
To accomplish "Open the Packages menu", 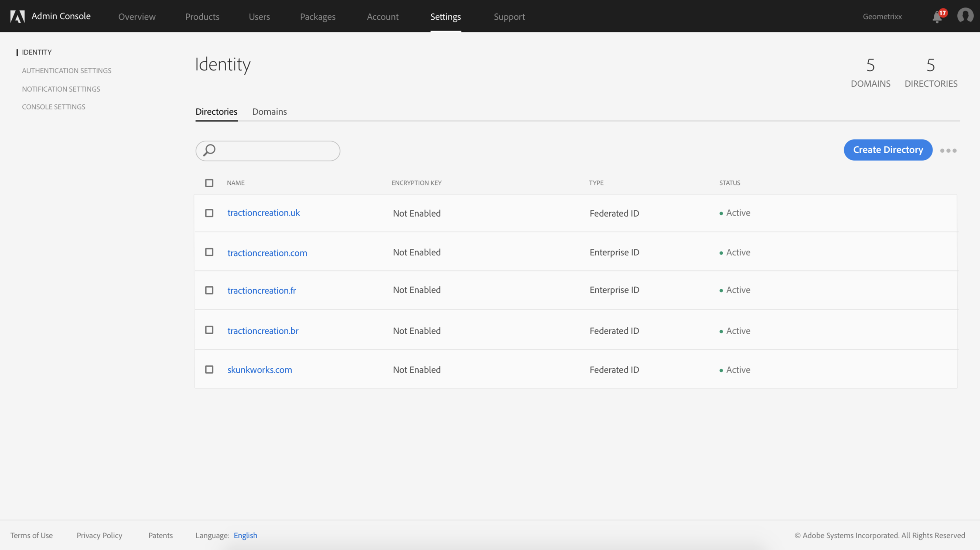I will [318, 16].
